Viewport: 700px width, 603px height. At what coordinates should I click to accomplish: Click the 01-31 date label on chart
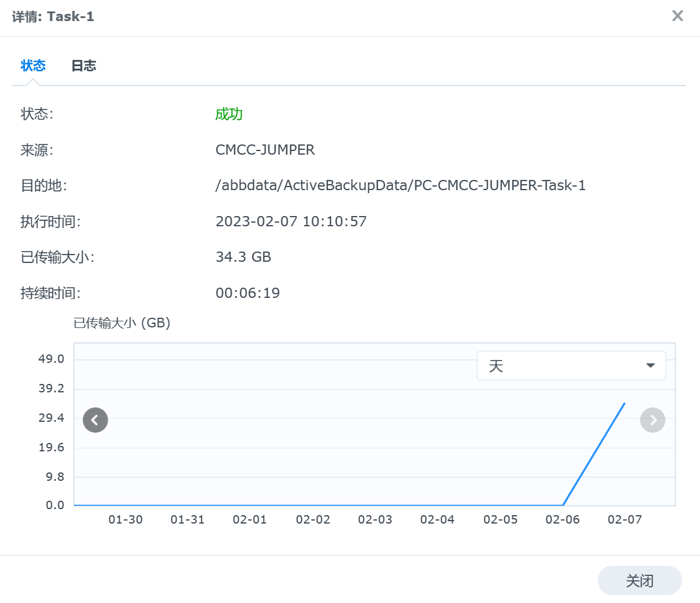(188, 519)
